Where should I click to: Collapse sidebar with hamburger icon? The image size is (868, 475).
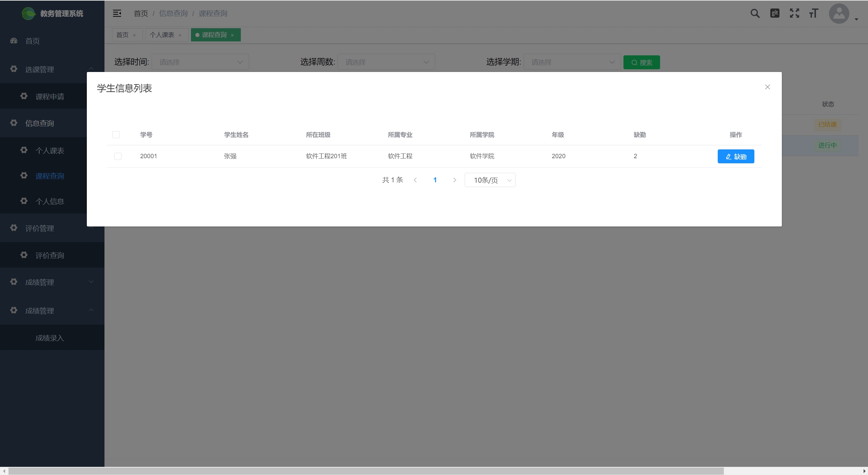117,13
